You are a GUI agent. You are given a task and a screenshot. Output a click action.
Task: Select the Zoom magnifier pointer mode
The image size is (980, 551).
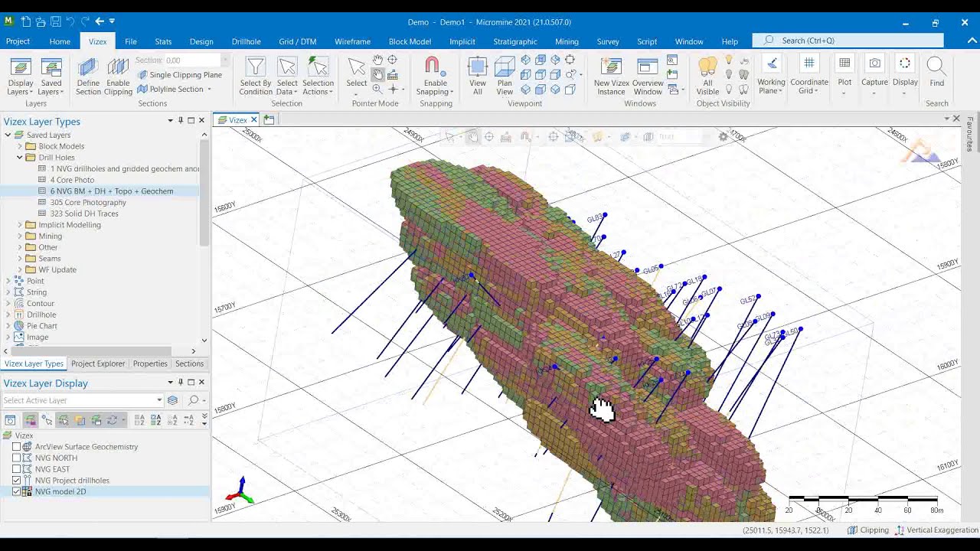pyautogui.click(x=377, y=89)
